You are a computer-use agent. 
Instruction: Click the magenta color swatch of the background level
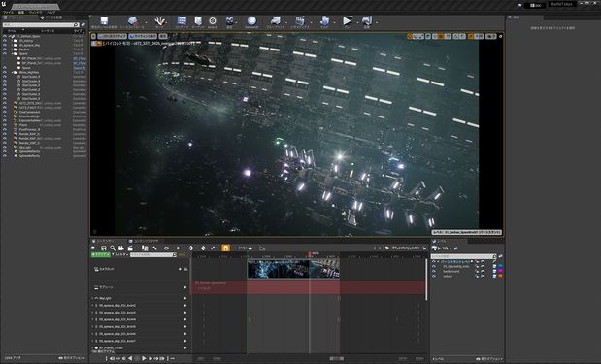tap(500, 271)
